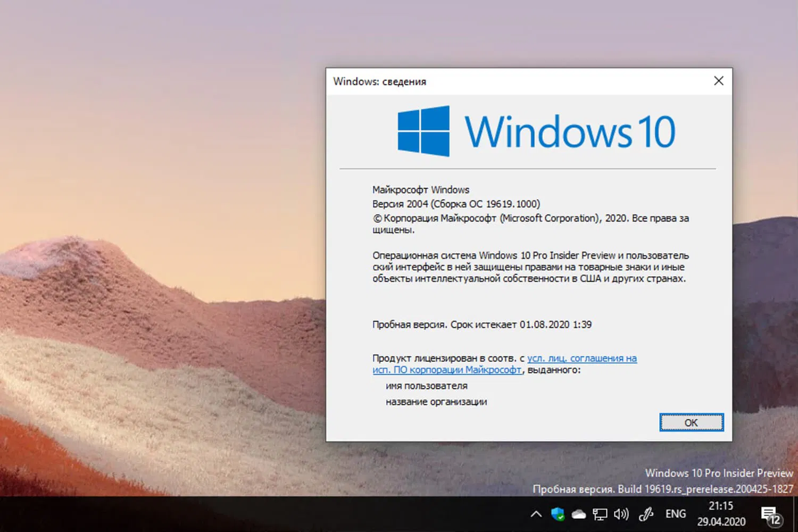Click the blue Windows flag emblem in the dialog
Viewport: 798px width, 532px height.
(423, 131)
